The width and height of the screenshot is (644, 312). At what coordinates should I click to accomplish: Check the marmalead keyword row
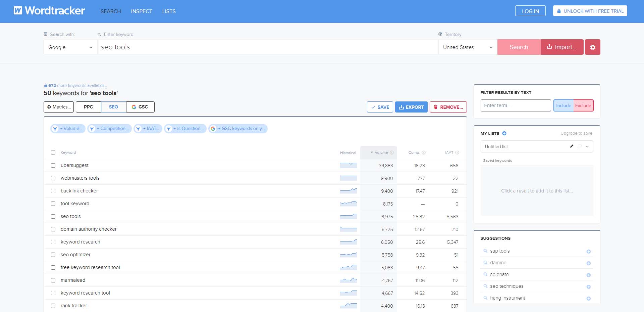click(53, 280)
